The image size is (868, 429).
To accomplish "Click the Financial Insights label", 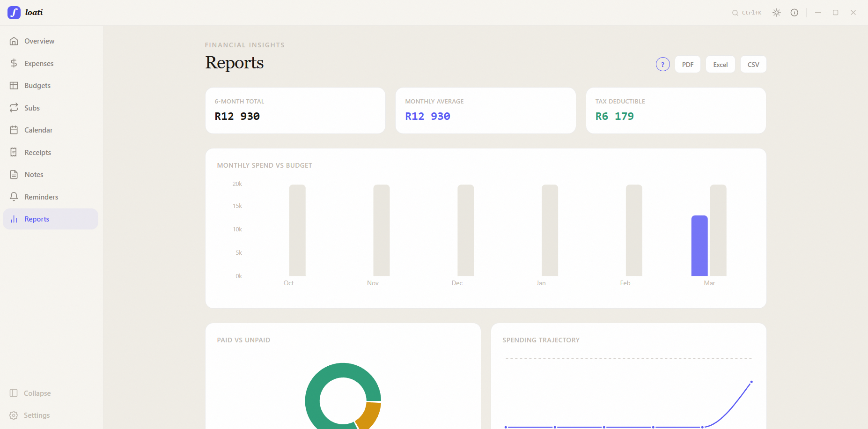I will 244,45.
